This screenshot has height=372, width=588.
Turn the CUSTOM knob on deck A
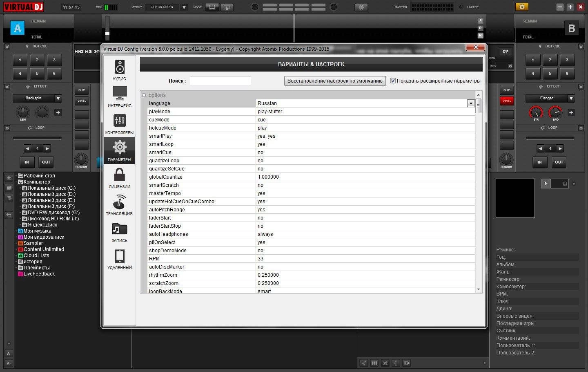coord(81,159)
